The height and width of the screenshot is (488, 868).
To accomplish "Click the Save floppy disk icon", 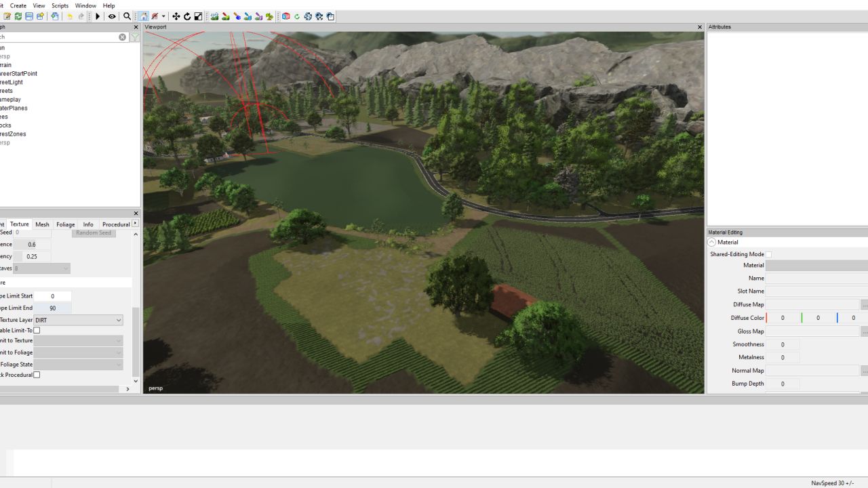I will click(29, 16).
